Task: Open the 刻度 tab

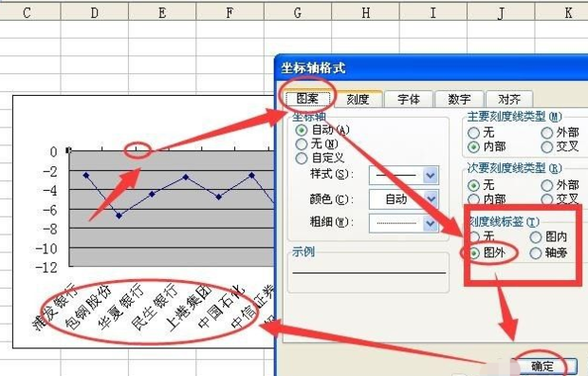Action: pos(358,99)
